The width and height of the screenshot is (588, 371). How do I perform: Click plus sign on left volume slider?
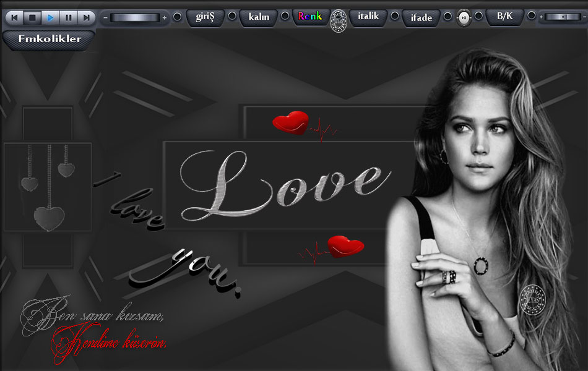(x=164, y=18)
